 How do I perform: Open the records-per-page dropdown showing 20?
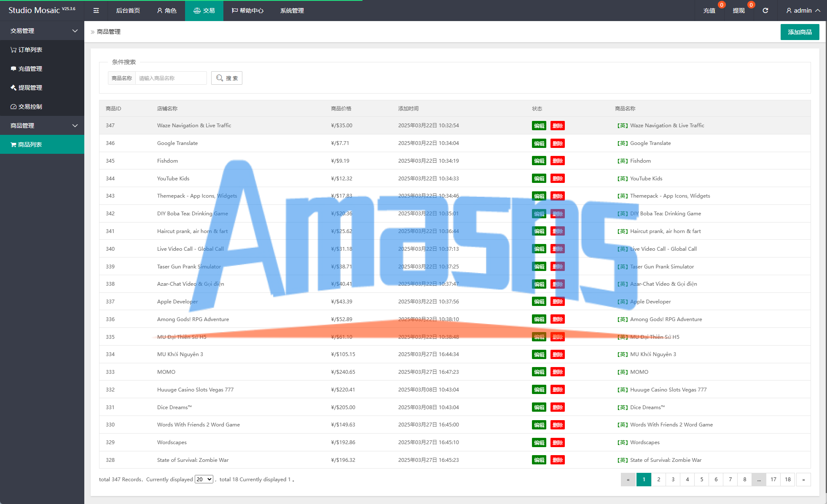point(204,480)
